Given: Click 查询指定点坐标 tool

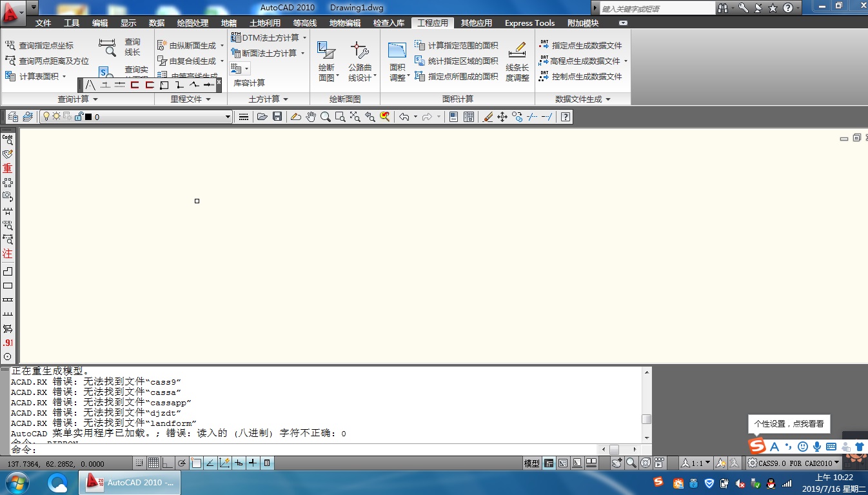Looking at the screenshot, I should (x=39, y=45).
